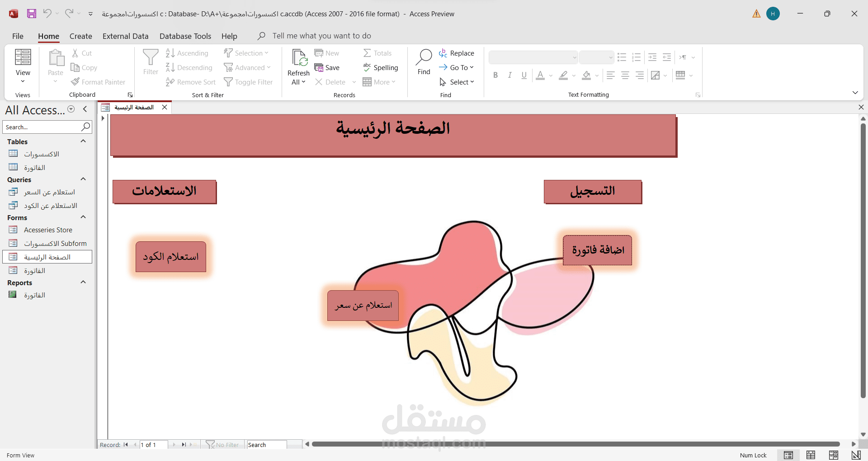Open the File tab
The height and width of the screenshot is (461, 868).
[x=18, y=36]
